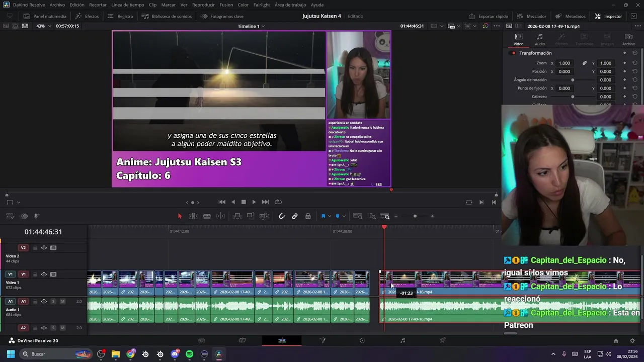Open the project manager home icon
Viewport: 644px width, 362px height.
click(x=616, y=341)
